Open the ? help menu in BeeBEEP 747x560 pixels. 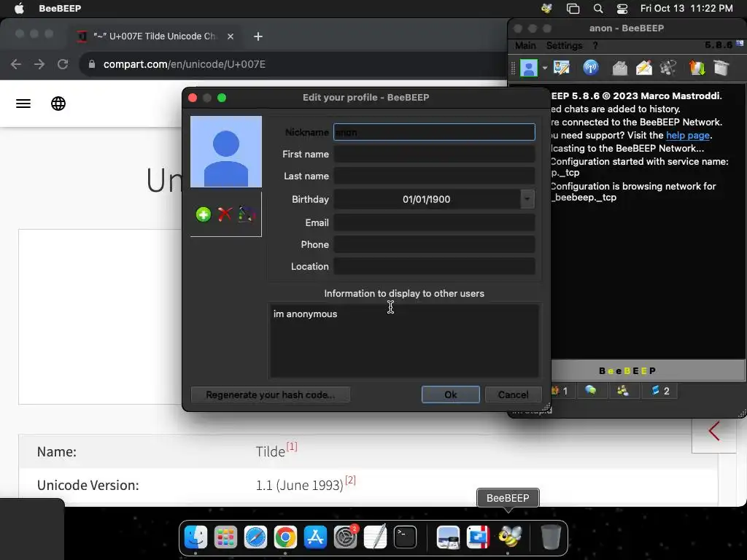coord(595,45)
